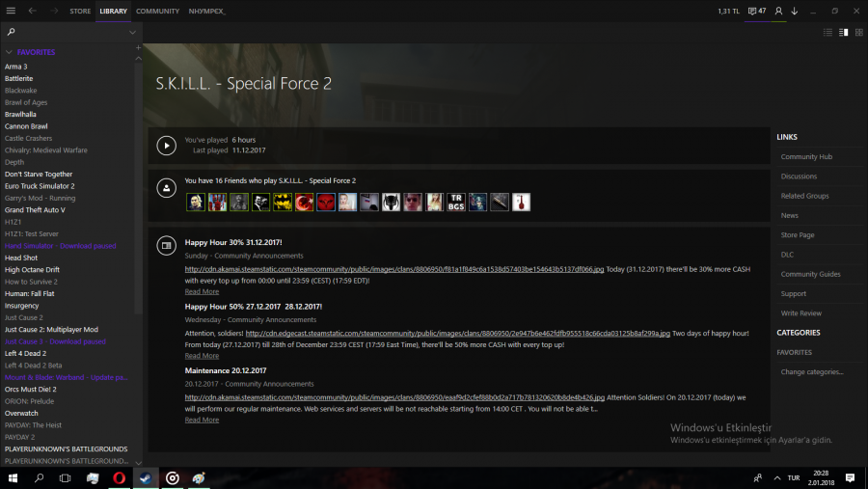Open the TR BGS friend avatar

point(456,203)
